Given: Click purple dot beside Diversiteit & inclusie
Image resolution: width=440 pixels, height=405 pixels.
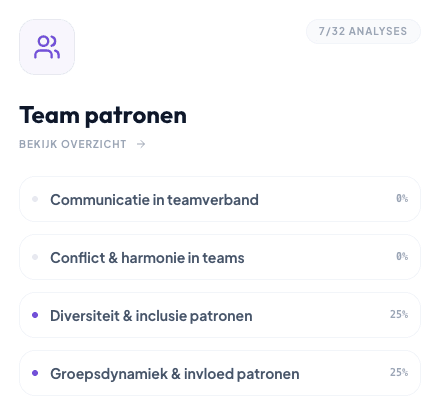Looking at the screenshot, I should pos(35,315).
